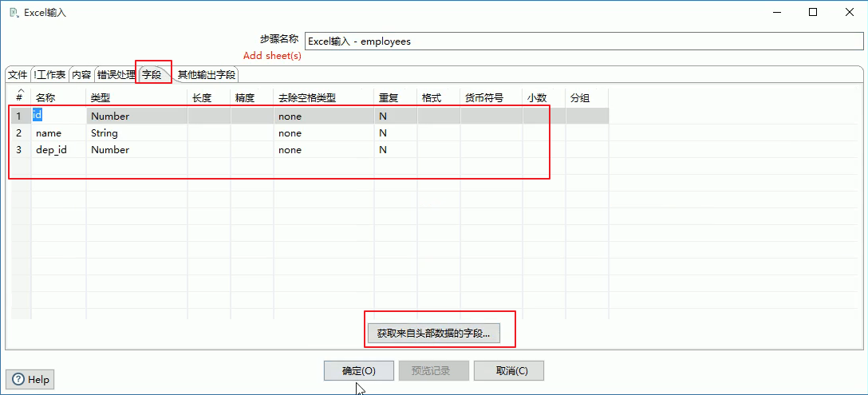Click the 分组 column header

tap(587, 98)
